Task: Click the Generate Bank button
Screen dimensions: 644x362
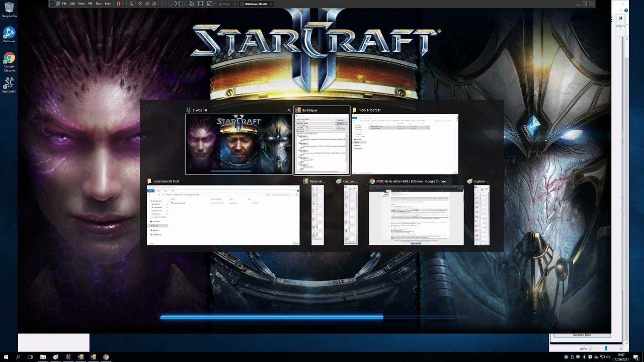Action: click(582, 335)
